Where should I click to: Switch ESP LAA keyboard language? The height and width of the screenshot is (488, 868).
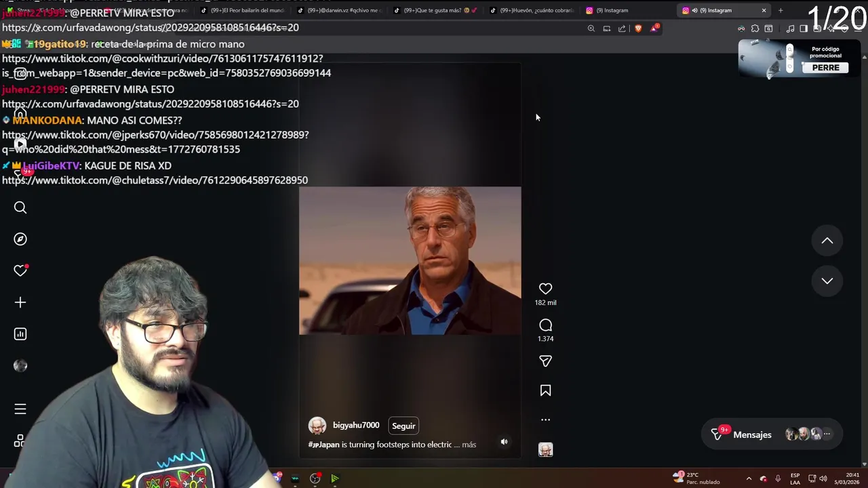[x=795, y=479]
